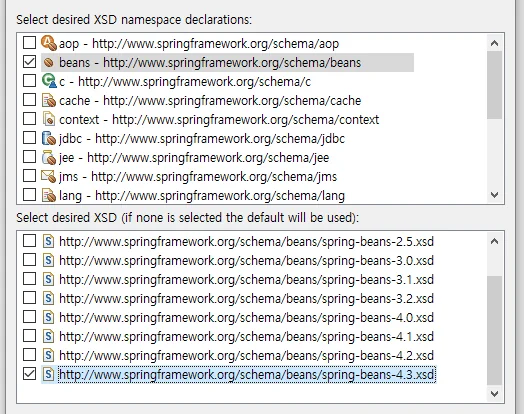The width and height of the screenshot is (524, 414).
Task: Select the spring-beans-3.2.xsd URL text
Action: point(246,299)
